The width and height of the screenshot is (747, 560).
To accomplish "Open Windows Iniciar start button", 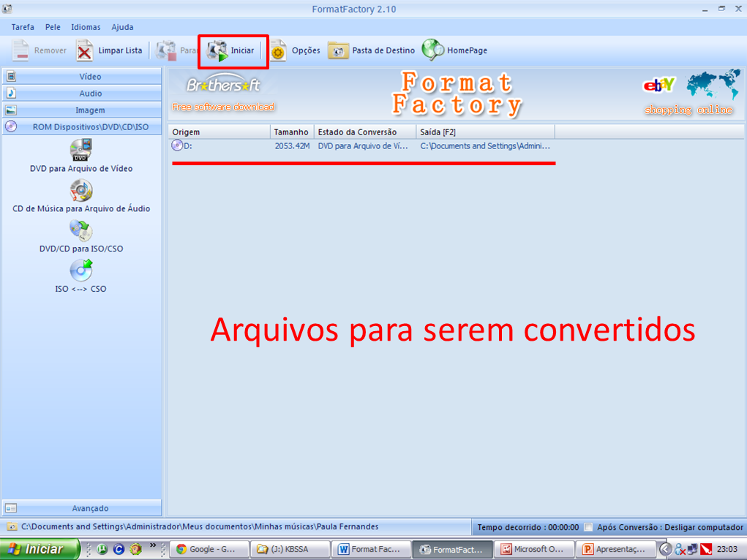I will (x=40, y=549).
